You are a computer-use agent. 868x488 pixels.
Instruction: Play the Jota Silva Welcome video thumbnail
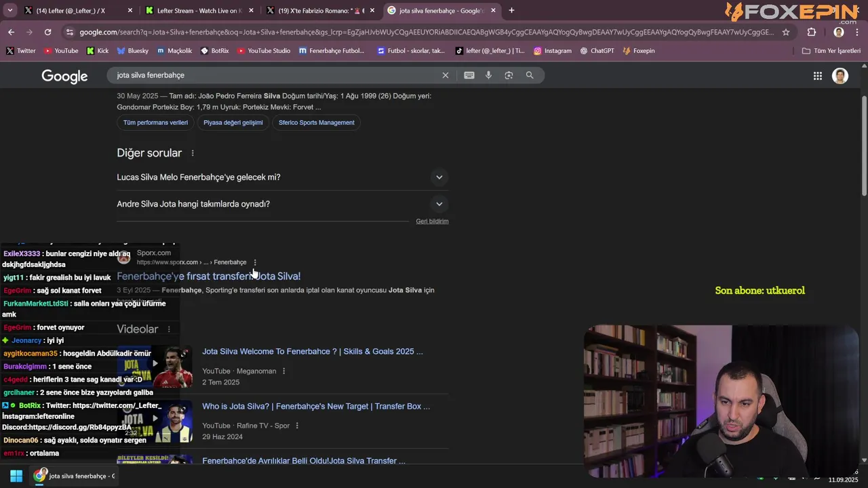tap(155, 366)
